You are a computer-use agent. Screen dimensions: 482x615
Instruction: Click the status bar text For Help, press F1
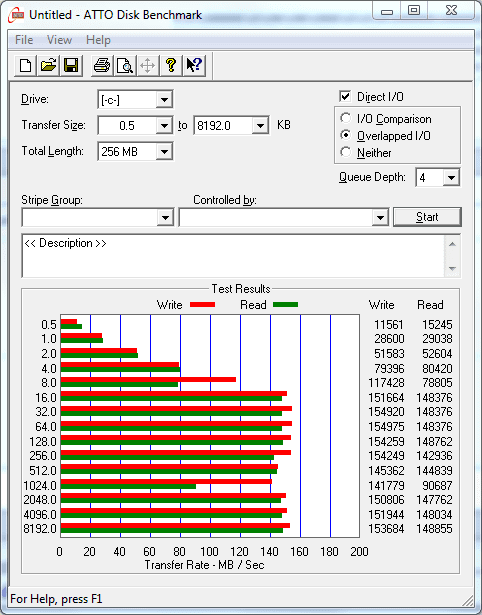coord(56,599)
